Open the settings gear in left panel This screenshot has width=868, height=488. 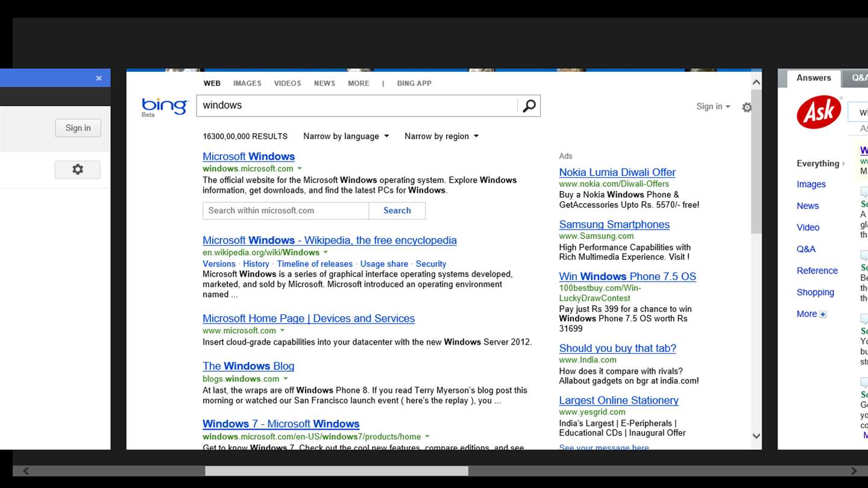coord(78,170)
